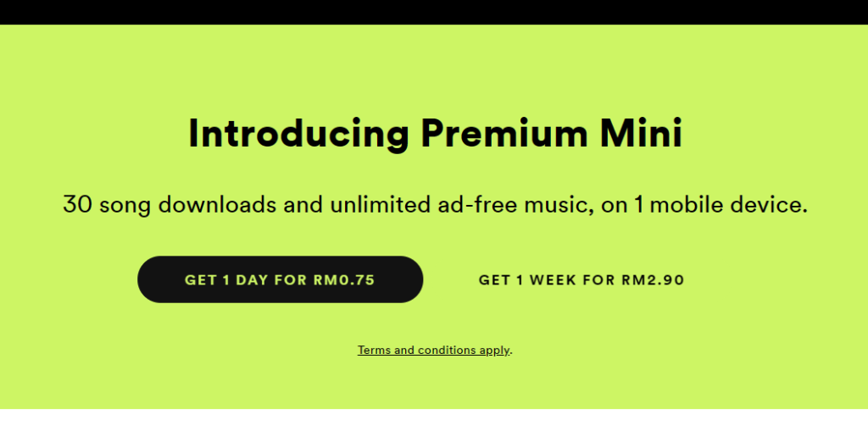Viewport: 868px width, 442px height.
Task: Click the RM2.90 price text
Action: click(x=654, y=280)
